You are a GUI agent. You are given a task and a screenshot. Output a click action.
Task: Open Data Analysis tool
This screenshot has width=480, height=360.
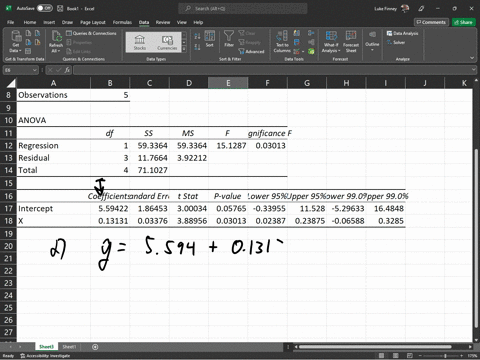(402, 33)
